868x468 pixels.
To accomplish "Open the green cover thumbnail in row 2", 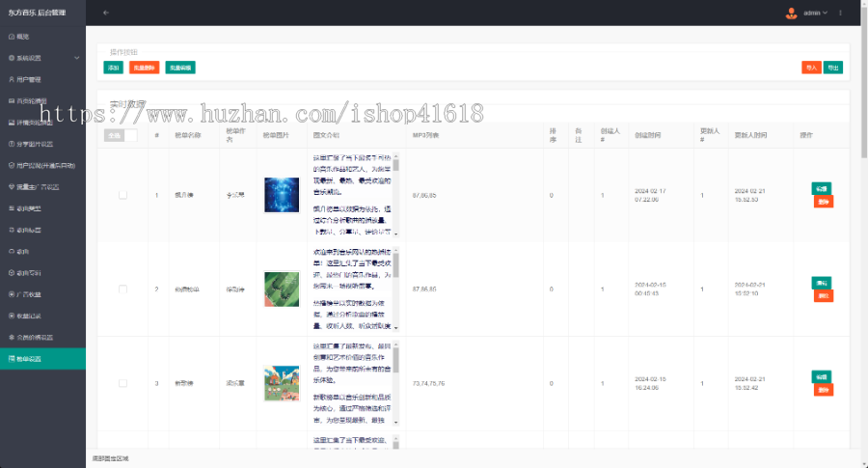I will [x=282, y=289].
